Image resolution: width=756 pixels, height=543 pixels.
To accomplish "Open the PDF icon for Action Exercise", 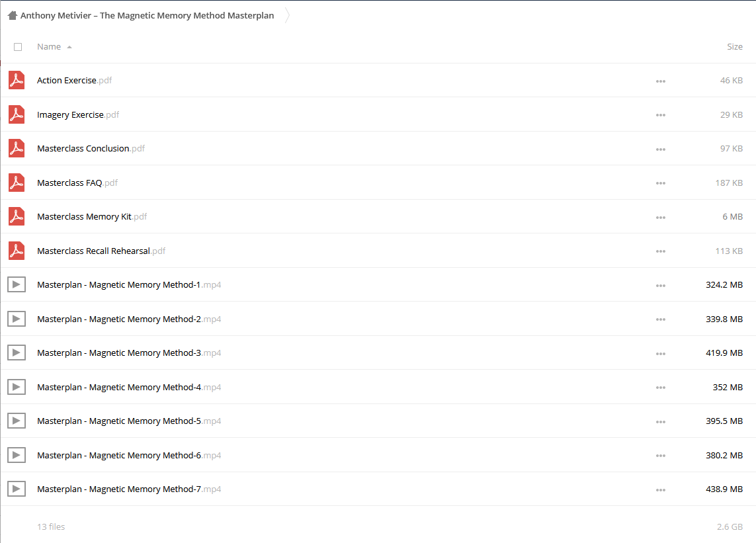I will coord(17,80).
